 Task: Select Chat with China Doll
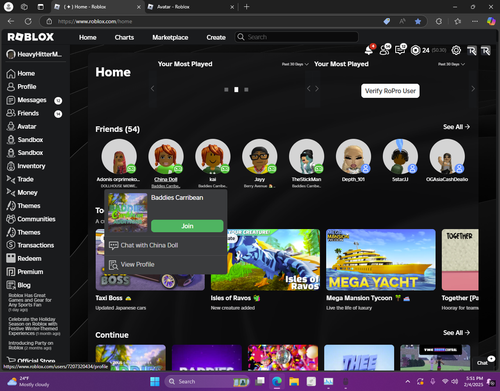tap(165, 245)
